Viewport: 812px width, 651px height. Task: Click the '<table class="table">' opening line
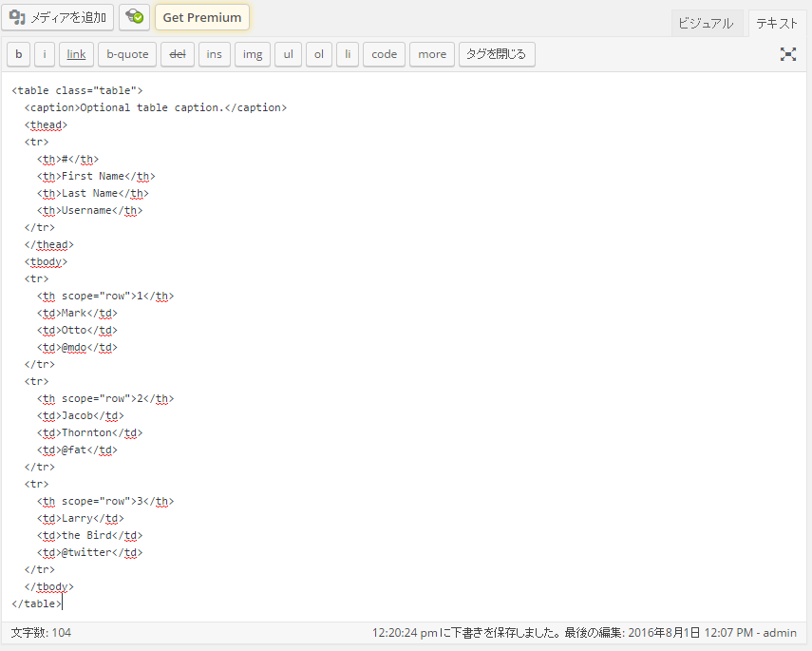[77, 90]
